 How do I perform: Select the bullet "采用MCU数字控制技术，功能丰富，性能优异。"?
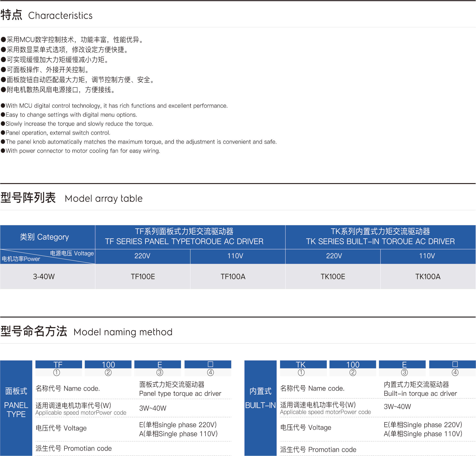pyautogui.click(x=73, y=40)
